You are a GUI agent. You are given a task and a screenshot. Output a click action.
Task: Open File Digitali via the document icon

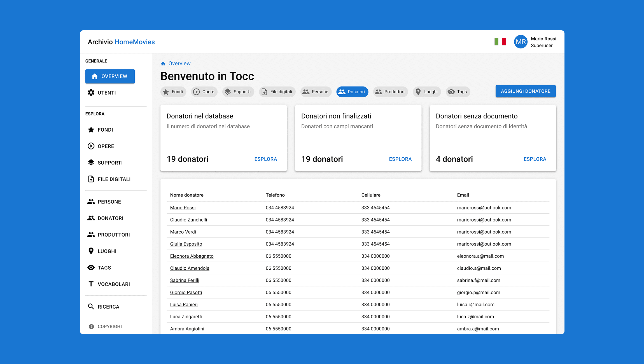(91, 179)
